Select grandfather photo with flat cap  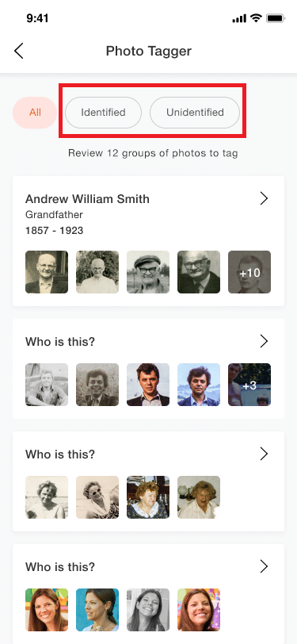click(148, 272)
